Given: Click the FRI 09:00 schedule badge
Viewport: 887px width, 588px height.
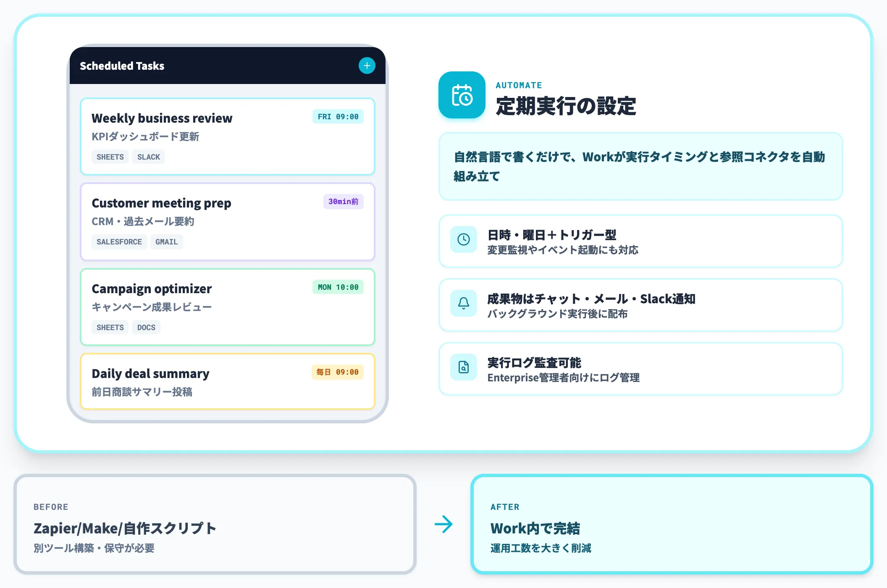Looking at the screenshot, I should 338,117.
